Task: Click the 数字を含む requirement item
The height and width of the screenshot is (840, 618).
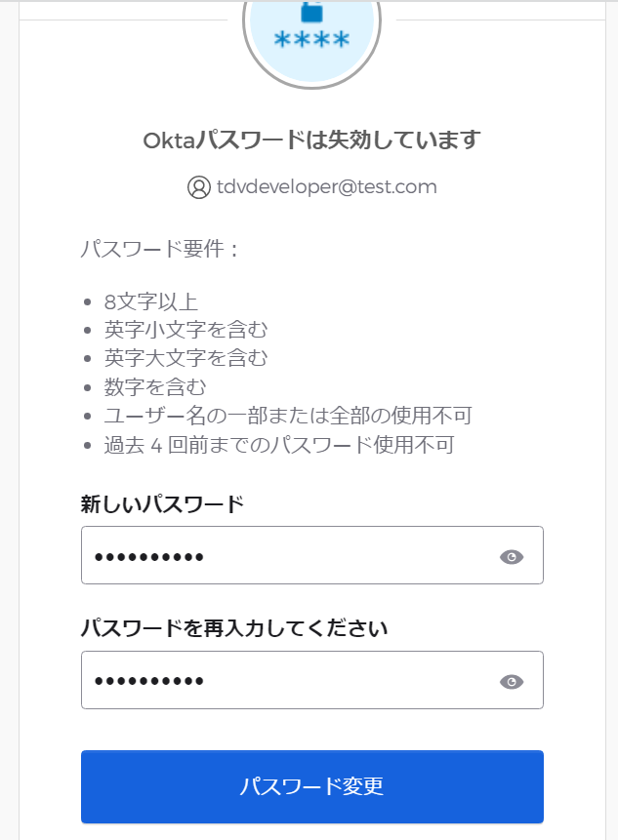Action: (155, 386)
